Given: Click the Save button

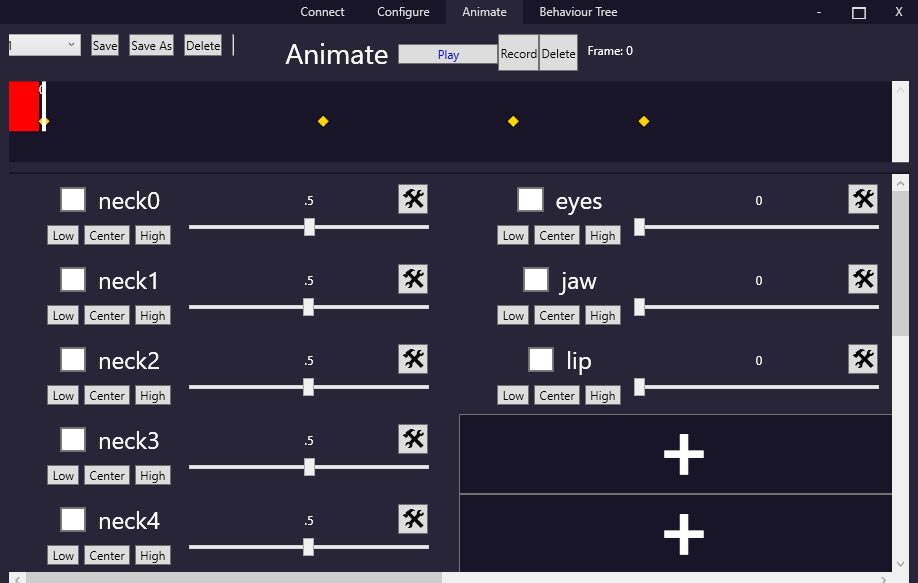Looking at the screenshot, I should (105, 46).
